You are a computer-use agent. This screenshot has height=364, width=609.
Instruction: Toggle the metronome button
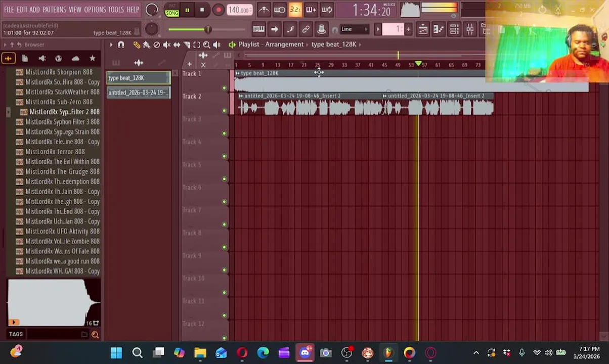264,10
